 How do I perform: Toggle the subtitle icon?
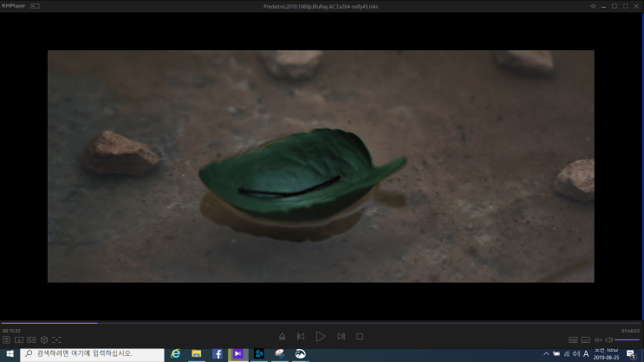point(586,339)
